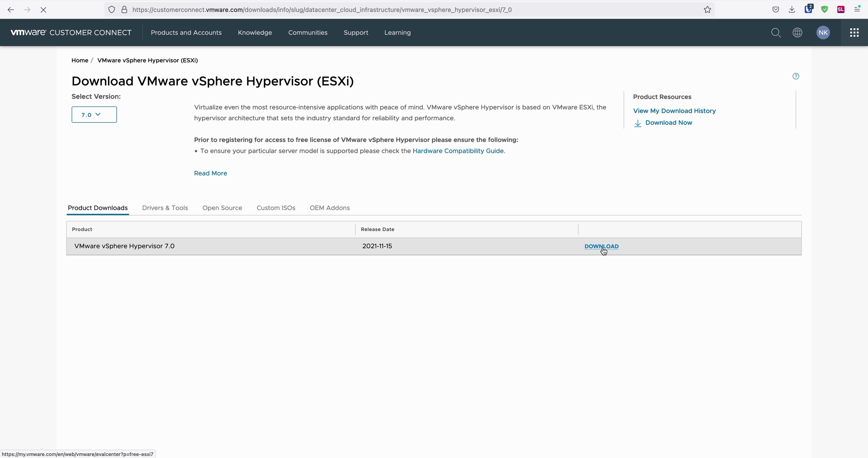The height and width of the screenshot is (458, 868).
Task: Click VMware vSphere Hypervisor 7.0 row text
Action: point(125,246)
